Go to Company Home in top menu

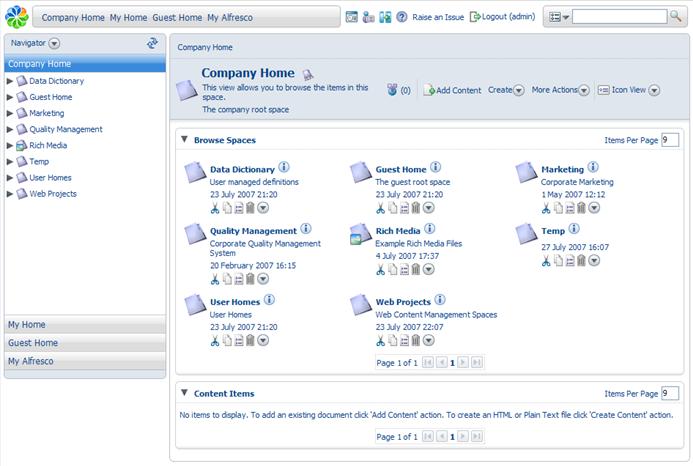click(73, 18)
